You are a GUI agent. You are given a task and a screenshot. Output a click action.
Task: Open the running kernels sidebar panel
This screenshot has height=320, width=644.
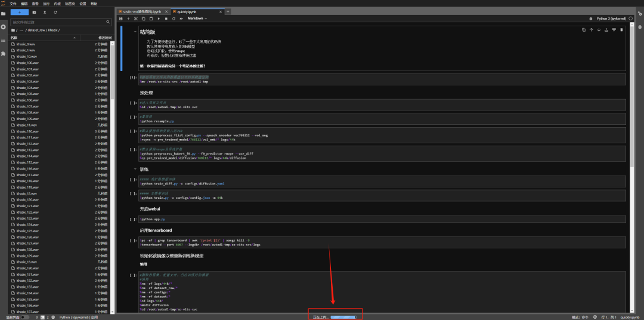pos(4,27)
